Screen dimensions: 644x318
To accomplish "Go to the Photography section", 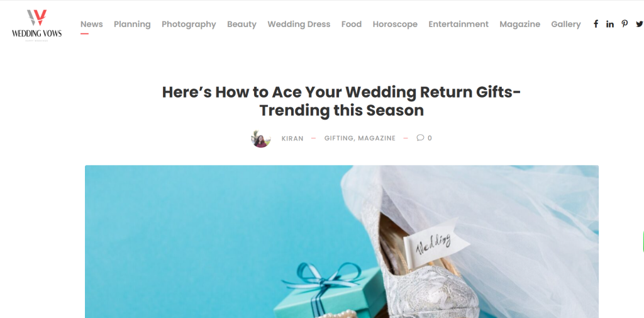I will (x=189, y=25).
